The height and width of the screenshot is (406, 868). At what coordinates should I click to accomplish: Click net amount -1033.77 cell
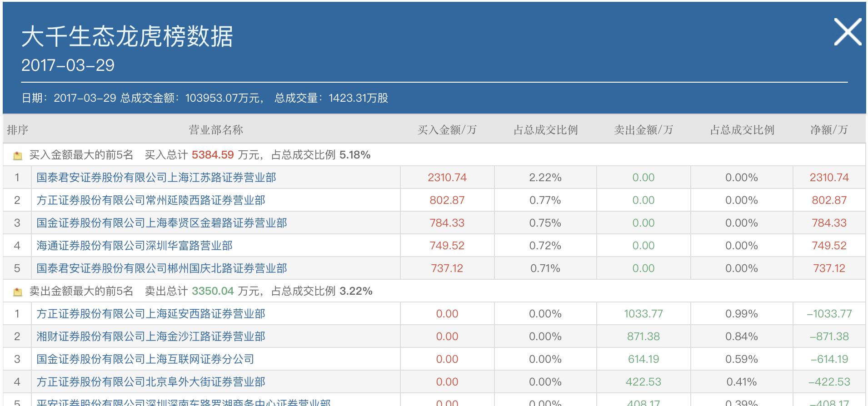tap(829, 314)
